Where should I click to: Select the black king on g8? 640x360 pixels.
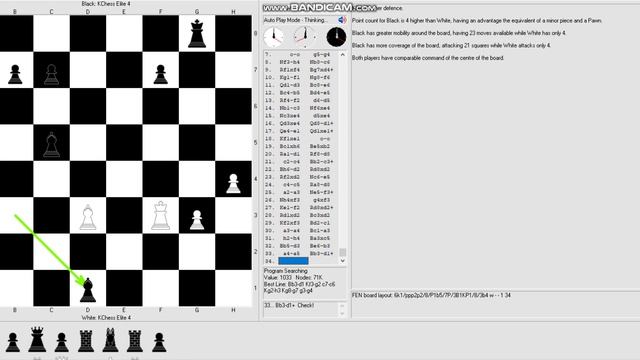(x=197, y=33)
